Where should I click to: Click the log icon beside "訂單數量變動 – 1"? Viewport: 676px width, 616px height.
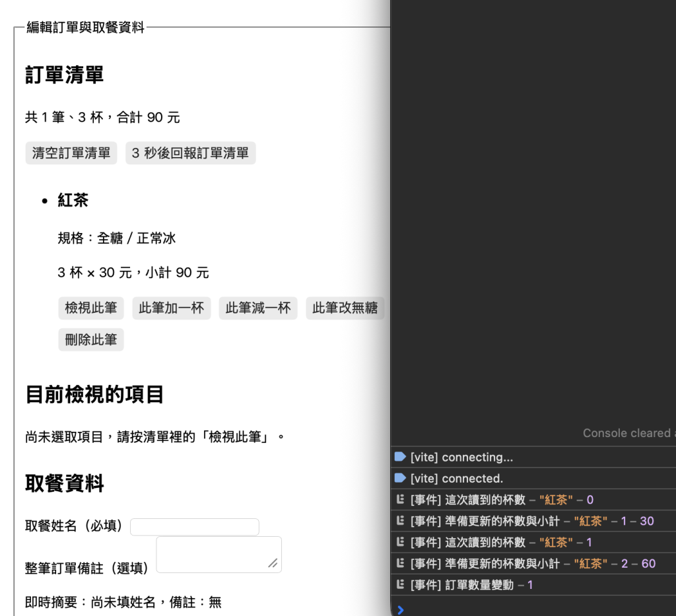[400, 584]
